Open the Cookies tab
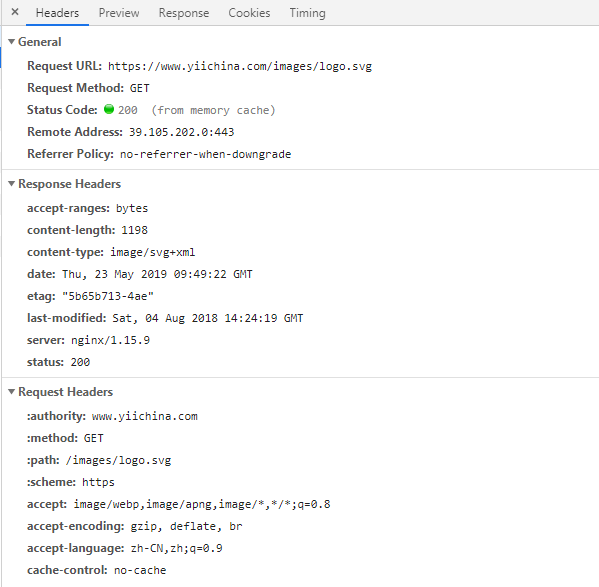This screenshot has height=587, width=599. point(249,13)
